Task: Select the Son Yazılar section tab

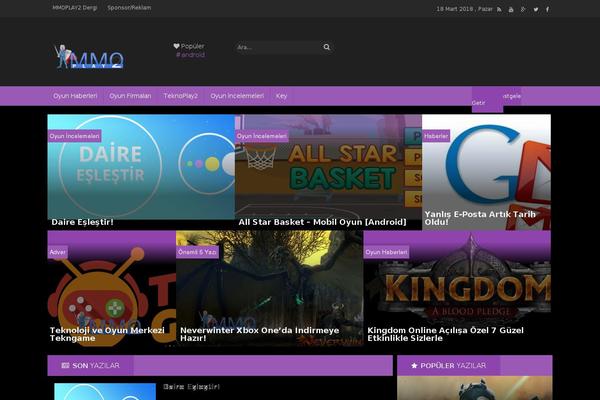Action: point(91,366)
